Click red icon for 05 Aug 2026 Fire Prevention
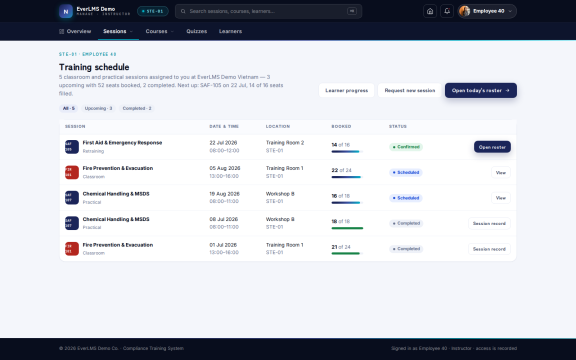Image resolution: width=576 pixels, height=360 pixels. 72,172
